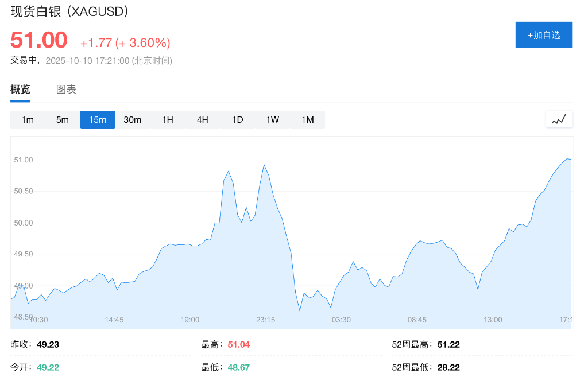Click the 最高 value 51.04

pyautogui.click(x=239, y=345)
